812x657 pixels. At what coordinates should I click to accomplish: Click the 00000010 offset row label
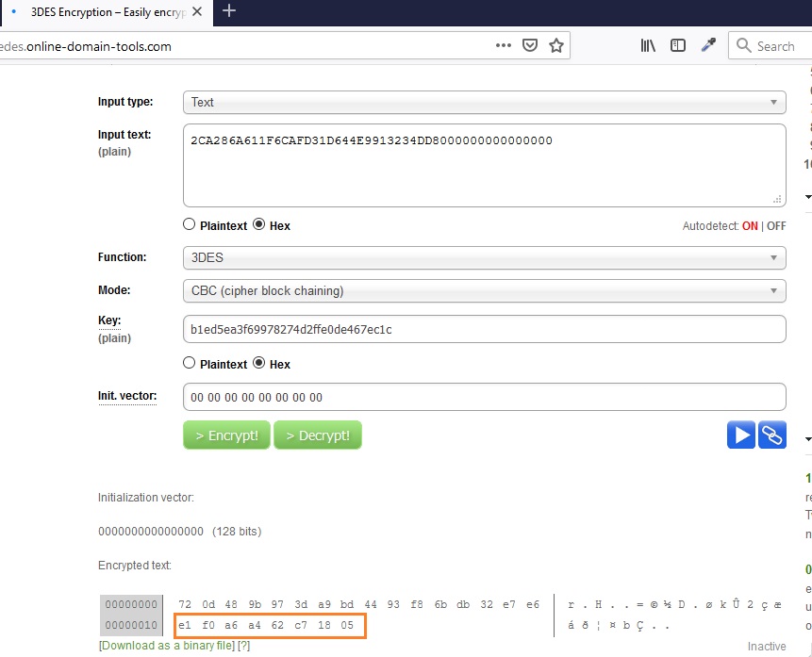click(131, 625)
